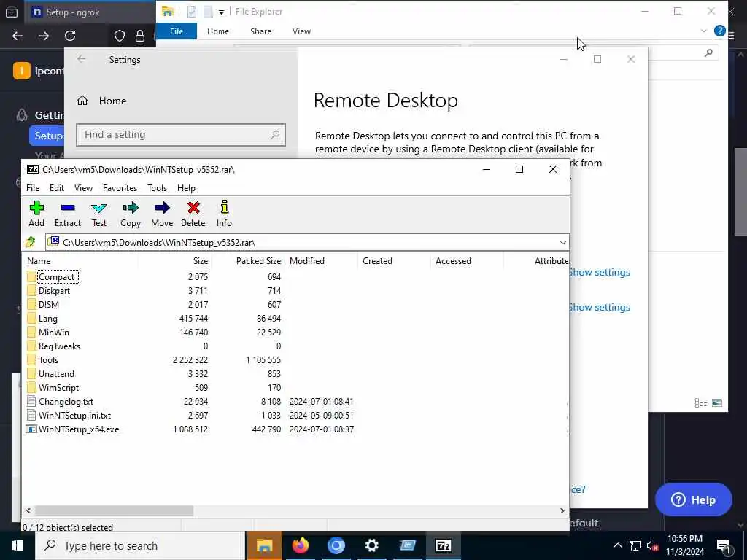
Task: Click the first Show settings link
Action: coord(600,273)
